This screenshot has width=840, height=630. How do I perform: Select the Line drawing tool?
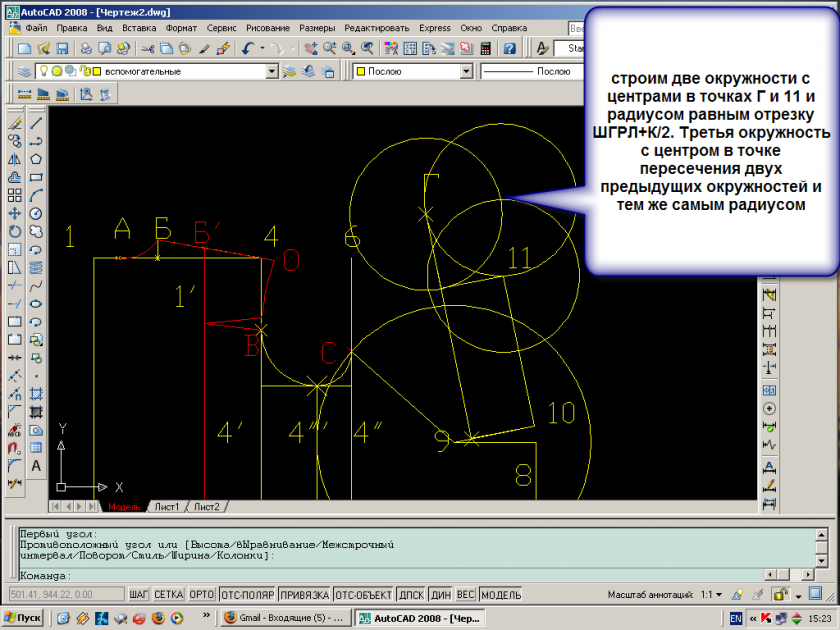click(36, 123)
